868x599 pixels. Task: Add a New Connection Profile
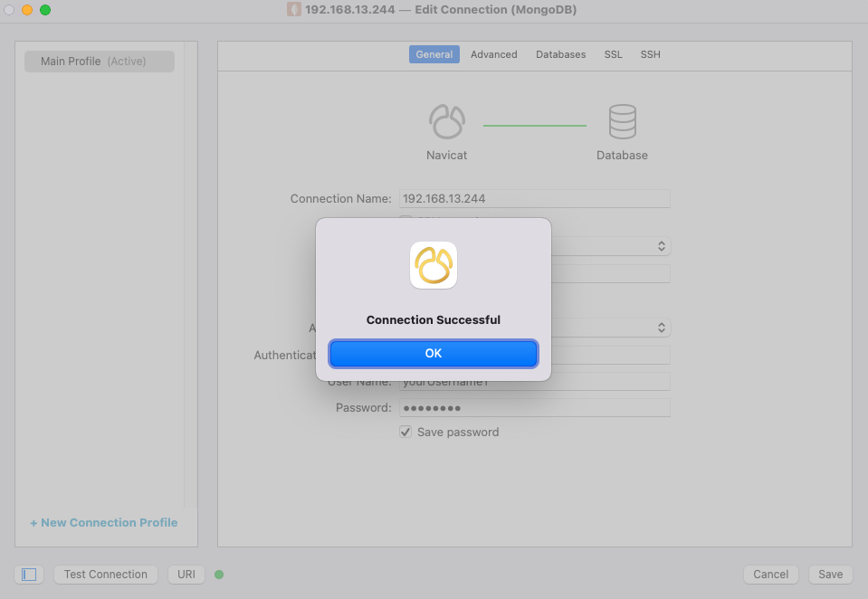click(x=104, y=523)
